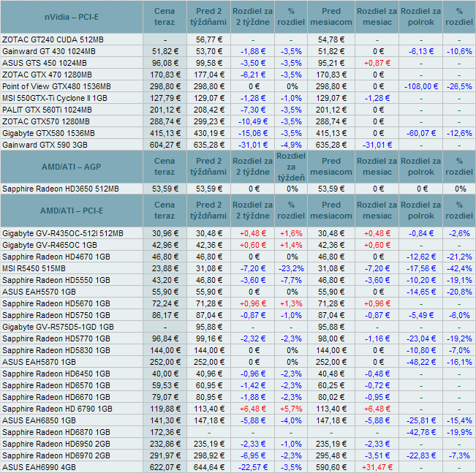Click the +31,47 € monthly difference value
This screenshot has width=476, height=473.
click(x=377, y=468)
